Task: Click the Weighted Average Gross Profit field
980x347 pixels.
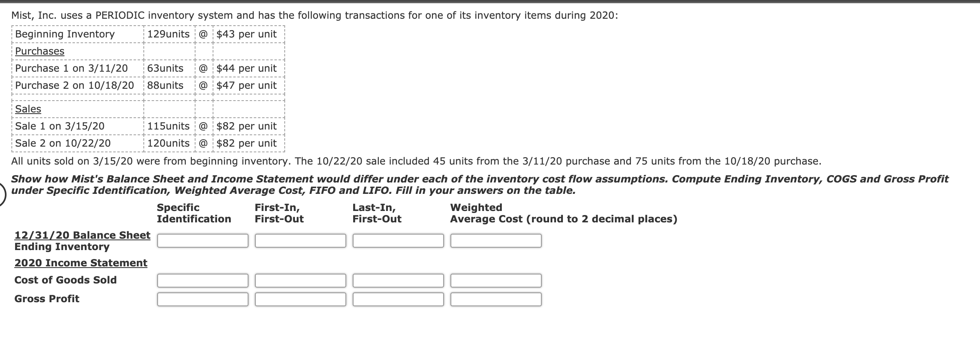Action: pyautogui.click(x=496, y=300)
